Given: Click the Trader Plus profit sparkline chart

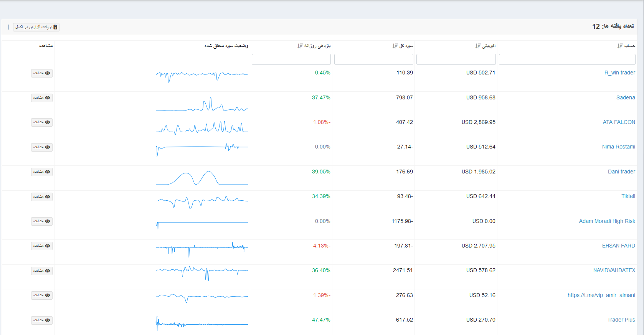Looking at the screenshot, I should point(201,324).
